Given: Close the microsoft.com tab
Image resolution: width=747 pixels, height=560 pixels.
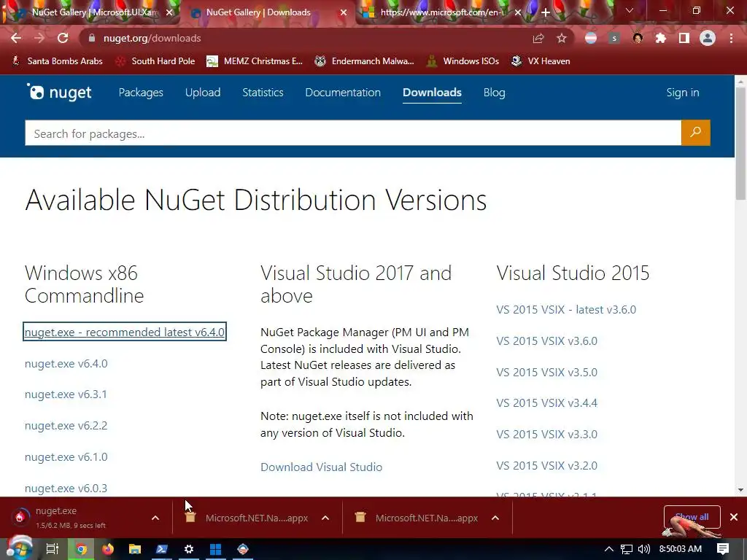Looking at the screenshot, I should (518, 13).
